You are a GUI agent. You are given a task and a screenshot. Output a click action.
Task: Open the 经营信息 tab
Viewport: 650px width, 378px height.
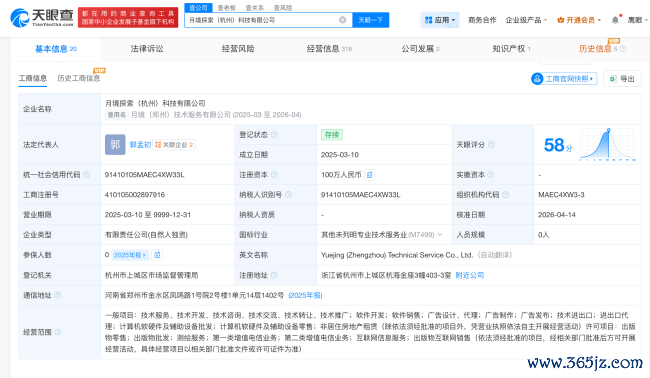[329, 49]
